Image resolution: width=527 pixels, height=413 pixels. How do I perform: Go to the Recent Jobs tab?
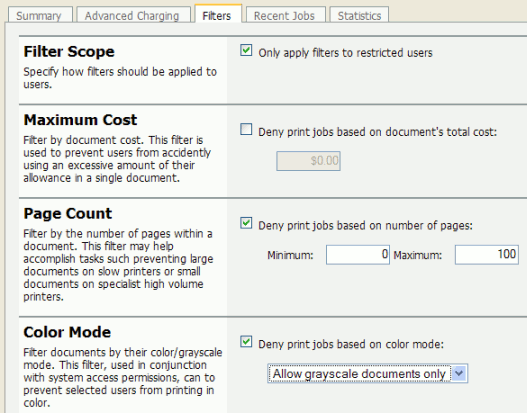pyautogui.click(x=286, y=15)
